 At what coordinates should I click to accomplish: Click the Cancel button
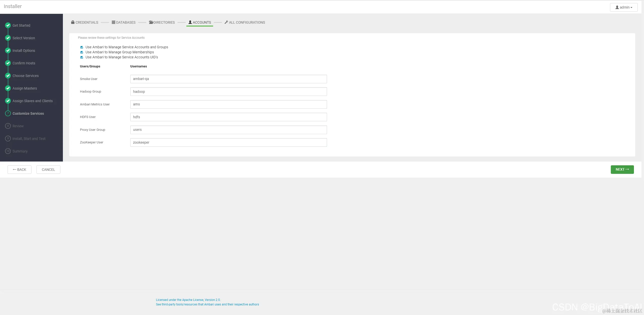click(x=48, y=170)
